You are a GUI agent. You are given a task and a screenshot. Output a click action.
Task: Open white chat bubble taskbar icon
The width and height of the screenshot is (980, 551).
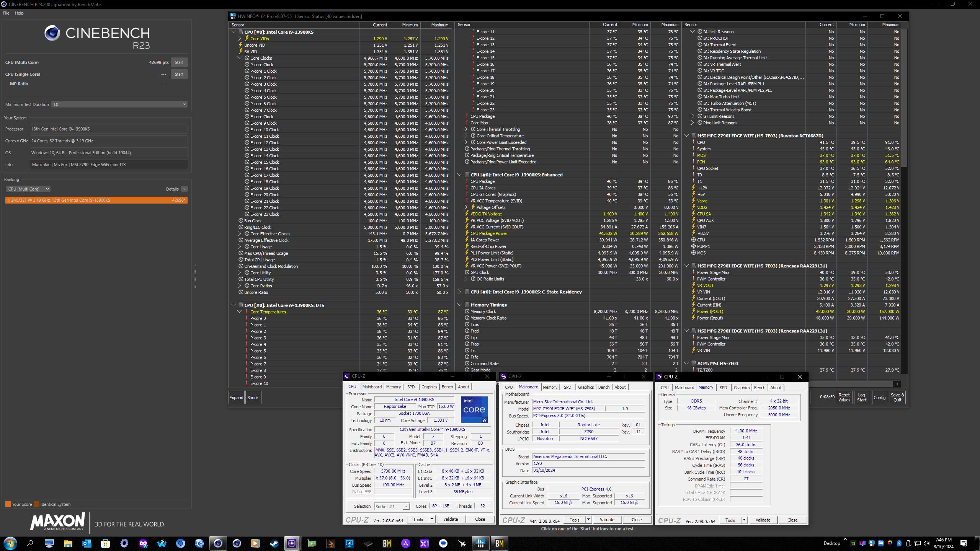[x=443, y=543]
